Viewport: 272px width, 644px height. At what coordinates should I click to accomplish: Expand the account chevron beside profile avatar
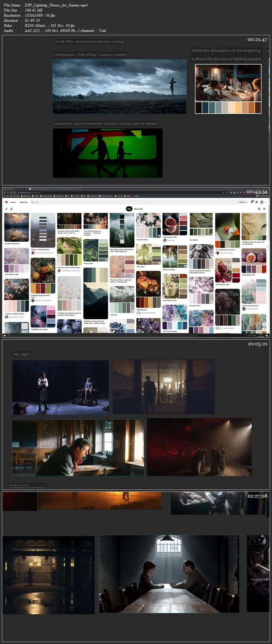pos(266,202)
